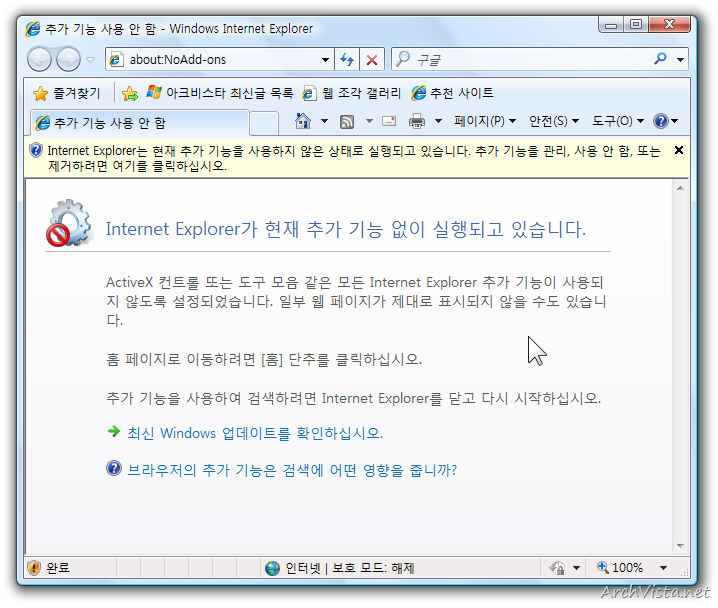Click the Back navigation button
This screenshot has height=608, width=718.
coord(39,59)
